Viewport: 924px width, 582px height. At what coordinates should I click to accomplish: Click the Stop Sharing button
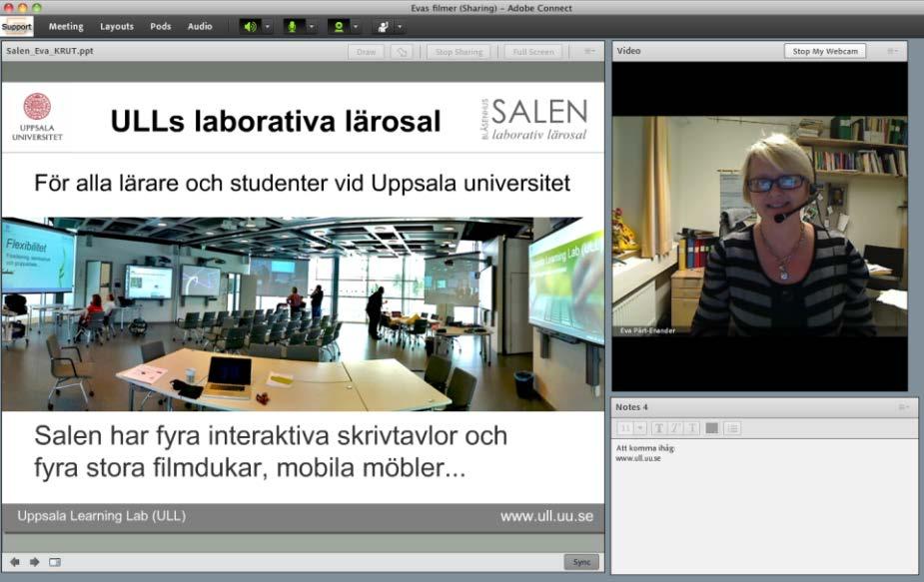pyautogui.click(x=459, y=52)
